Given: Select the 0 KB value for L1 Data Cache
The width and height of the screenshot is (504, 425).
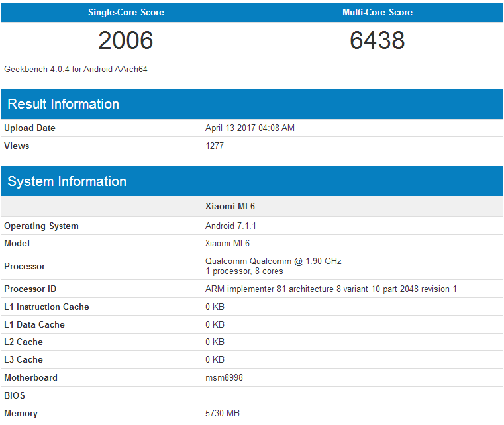Looking at the screenshot, I should [x=215, y=325].
